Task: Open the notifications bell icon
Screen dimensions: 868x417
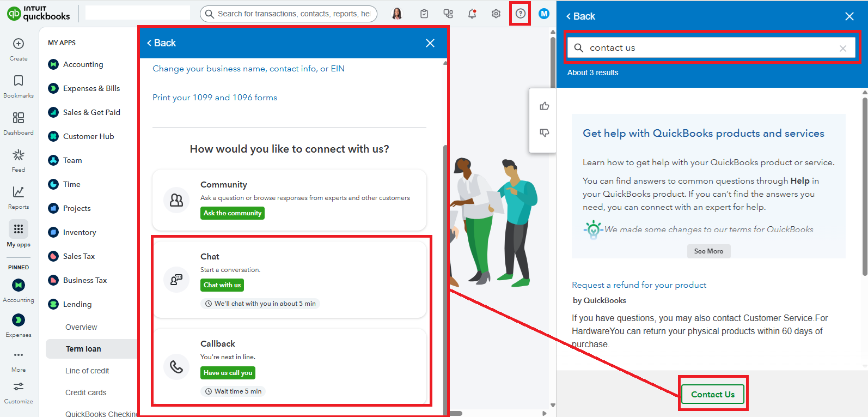Action: (472, 14)
